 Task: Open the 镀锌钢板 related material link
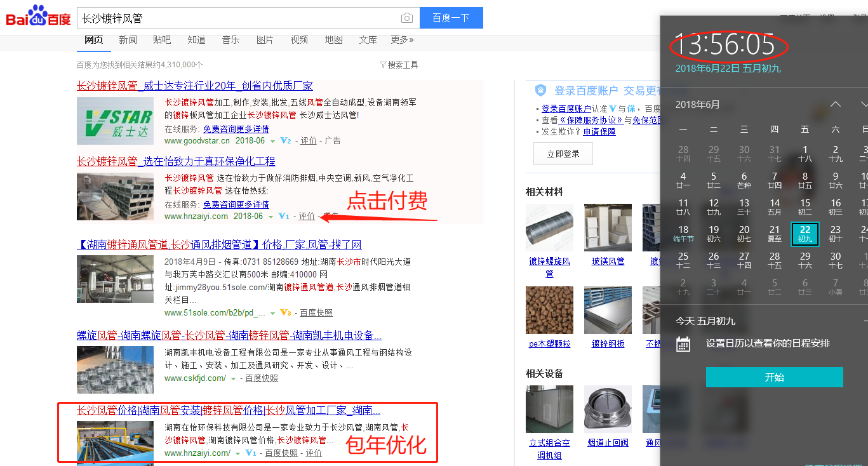coord(608,343)
